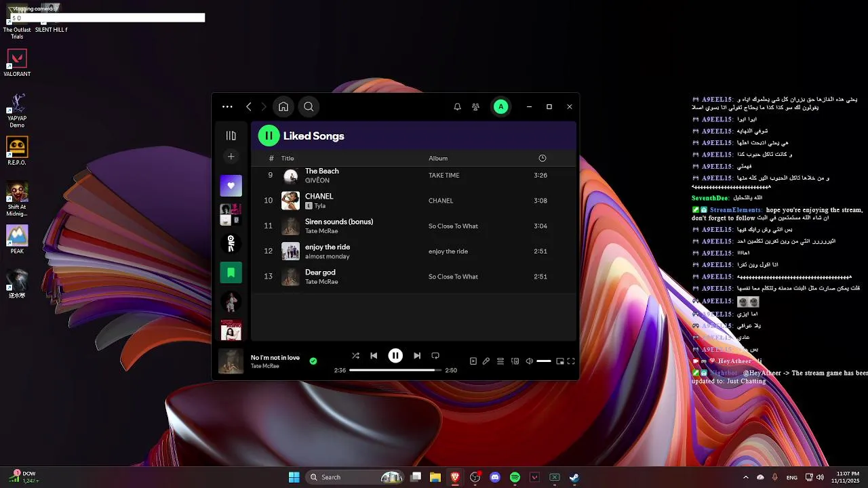Show lyrics with microphone icon
868x488 pixels.
(x=486, y=361)
